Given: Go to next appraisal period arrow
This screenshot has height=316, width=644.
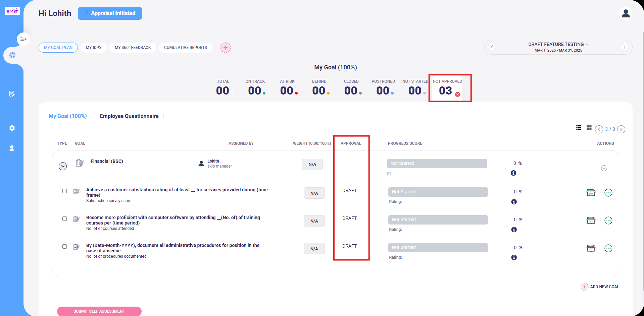Looking at the screenshot, I should point(625,47).
